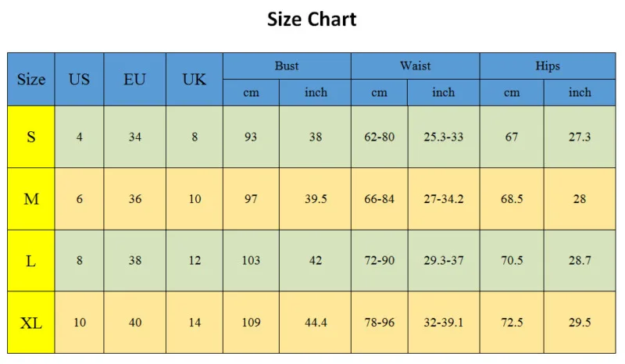Click the 44.4 bust inch cell
The image size is (625, 364).
[x=316, y=323]
